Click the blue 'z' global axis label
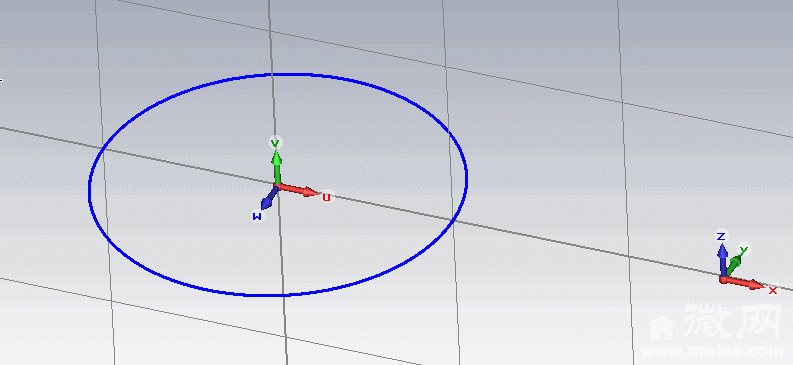Image resolution: width=793 pixels, height=365 pixels. pos(722,236)
